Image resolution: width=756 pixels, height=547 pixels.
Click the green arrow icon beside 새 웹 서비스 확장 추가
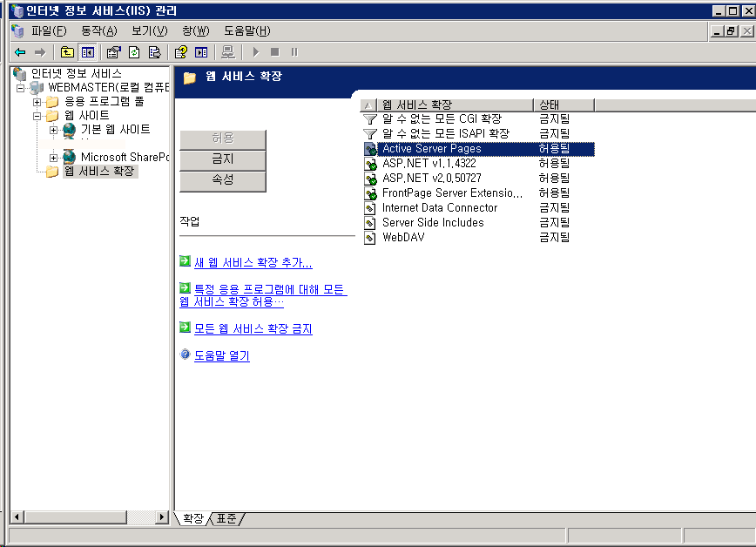tap(185, 261)
